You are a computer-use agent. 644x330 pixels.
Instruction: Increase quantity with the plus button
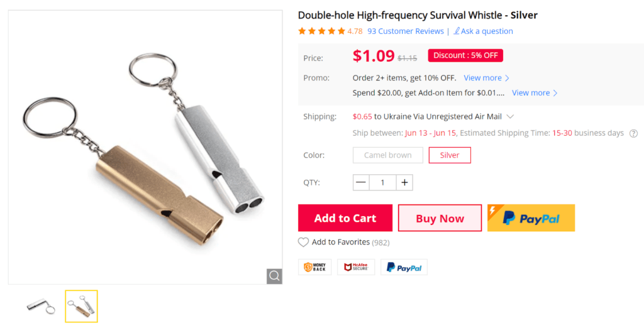[x=404, y=183]
